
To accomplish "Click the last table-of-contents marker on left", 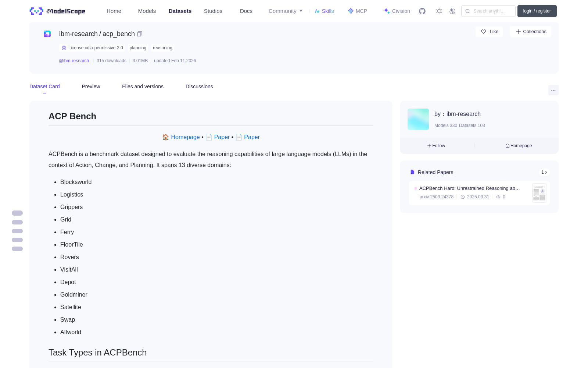I will coord(17,249).
